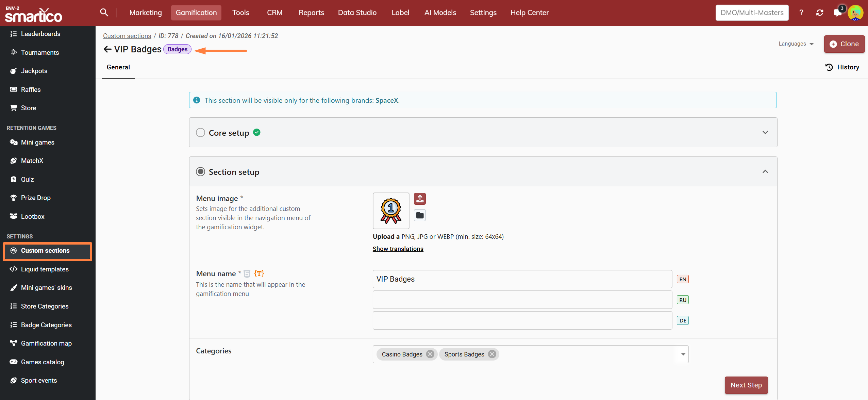Click the back arrow beside VIP Badges
The height and width of the screenshot is (400, 868).
click(107, 49)
